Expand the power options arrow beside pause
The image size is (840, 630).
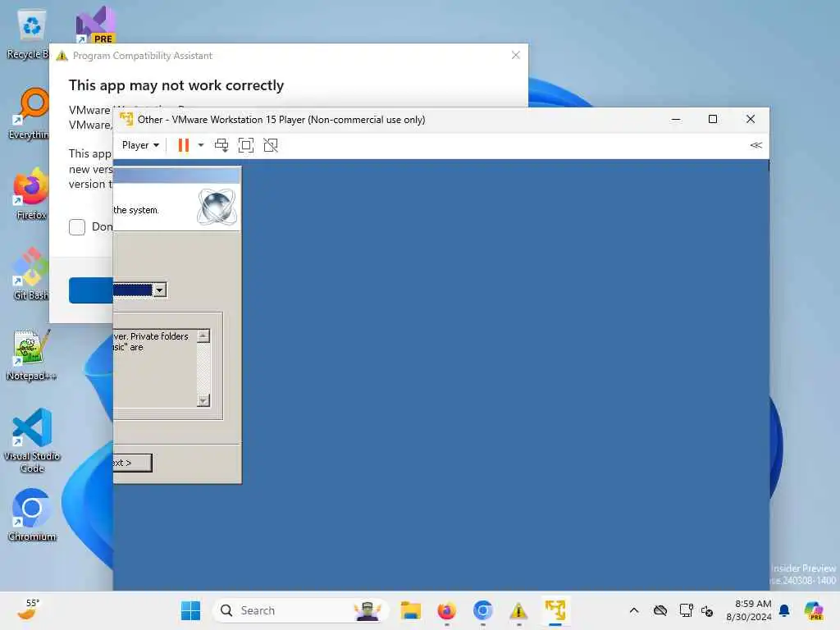pos(201,145)
